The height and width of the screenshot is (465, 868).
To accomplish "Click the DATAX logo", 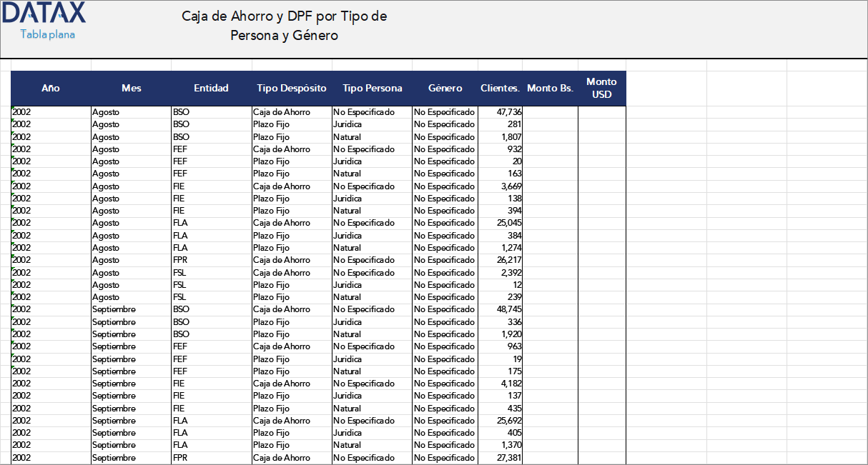I will 44,13.
